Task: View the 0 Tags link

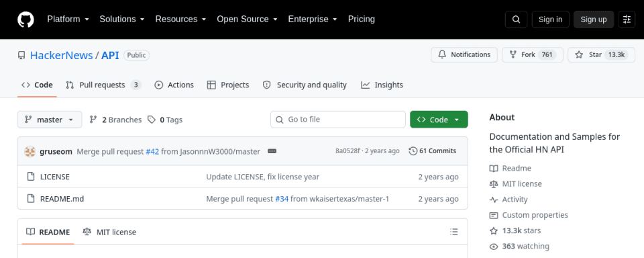Action: coord(165,120)
